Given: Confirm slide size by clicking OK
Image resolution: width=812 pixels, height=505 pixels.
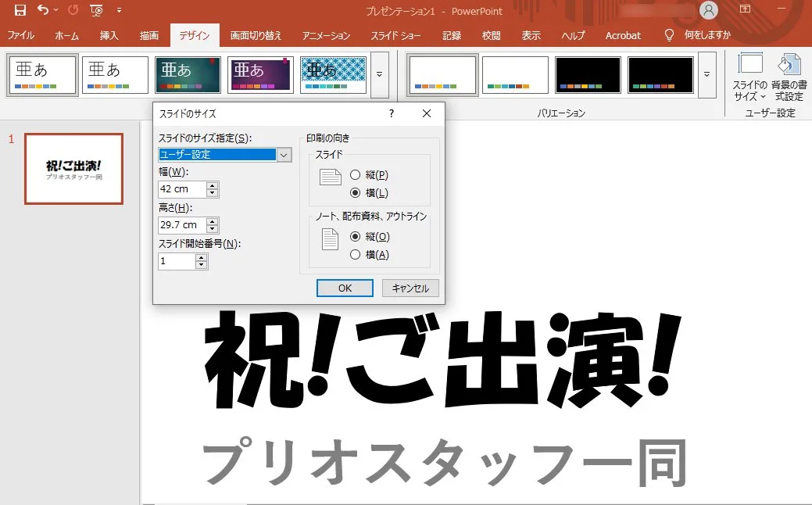Looking at the screenshot, I should pos(344,288).
